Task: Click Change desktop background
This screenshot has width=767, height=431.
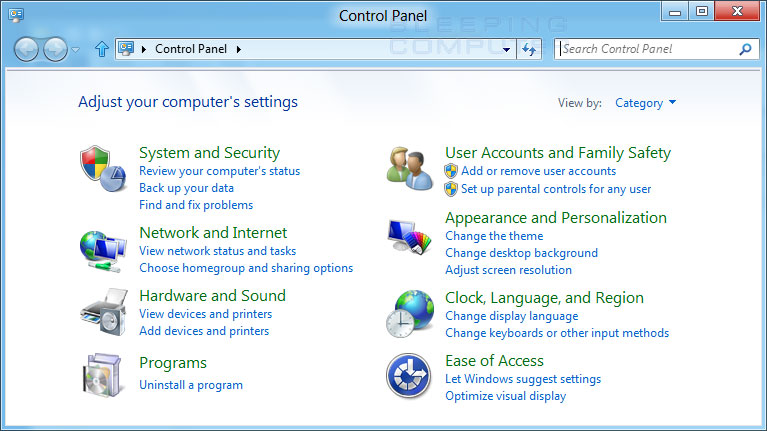Action: click(x=521, y=253)
